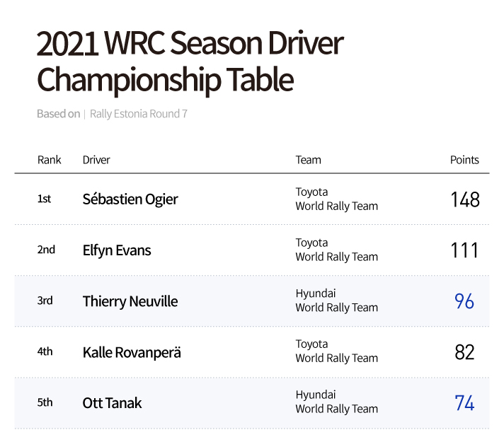Select driver name Thierry Neuville
The width and height of the screenshot is (504, 442).
coord(130,301)
